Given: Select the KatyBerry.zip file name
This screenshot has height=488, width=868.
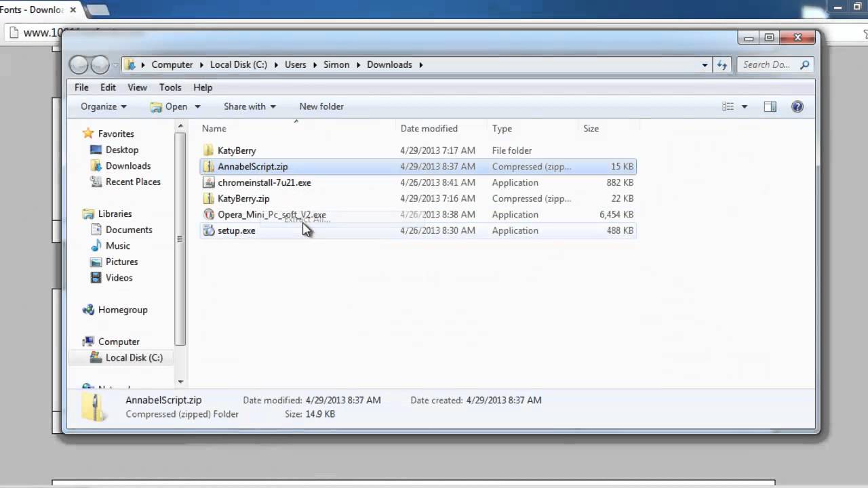Looking at the screenshot, I should pyautogui.click(x=243, y=199).
